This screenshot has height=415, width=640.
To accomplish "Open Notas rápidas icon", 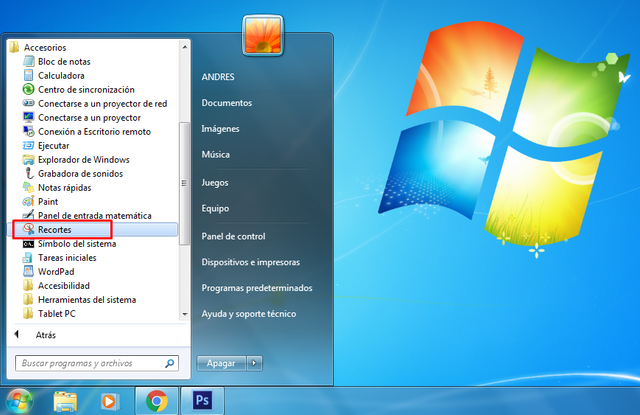I will (x=29, y=187).
